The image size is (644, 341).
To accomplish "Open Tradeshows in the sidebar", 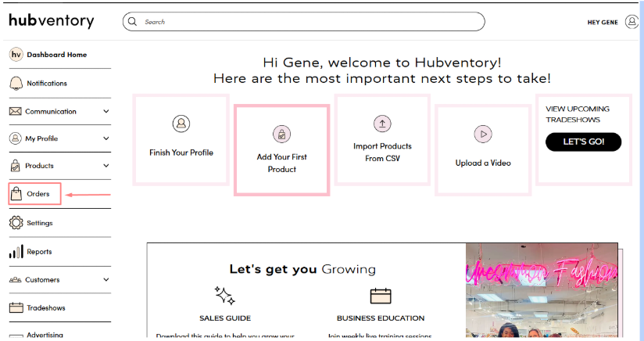I will 46,307.
